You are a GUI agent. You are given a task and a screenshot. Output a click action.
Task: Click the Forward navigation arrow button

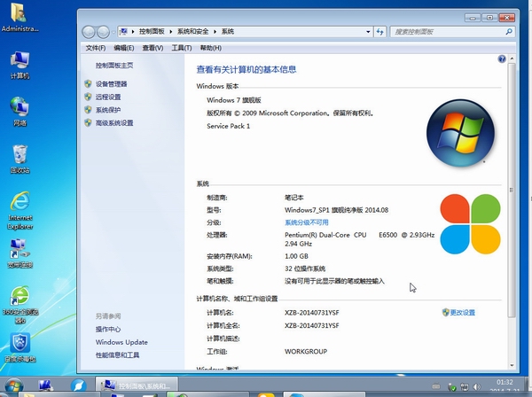coord(103,32)
